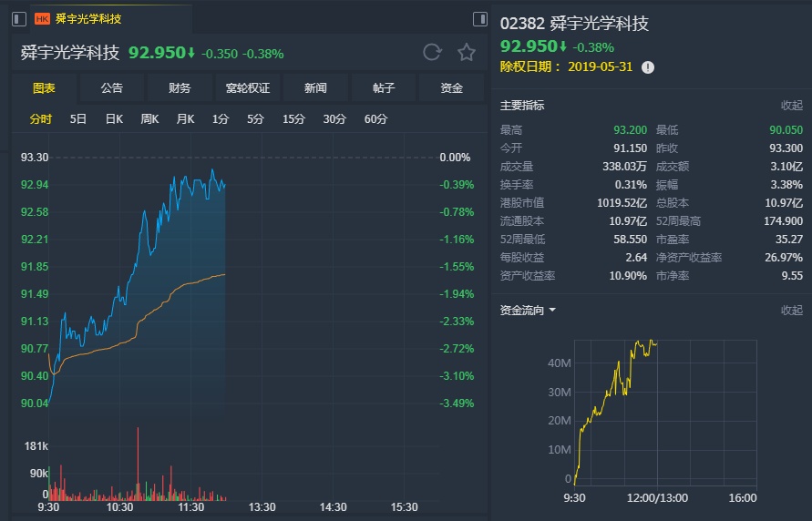The width and height of the screenshot is (812, 521).
Task: Add stock to favorites with star
Action: [x=467, y=53]
